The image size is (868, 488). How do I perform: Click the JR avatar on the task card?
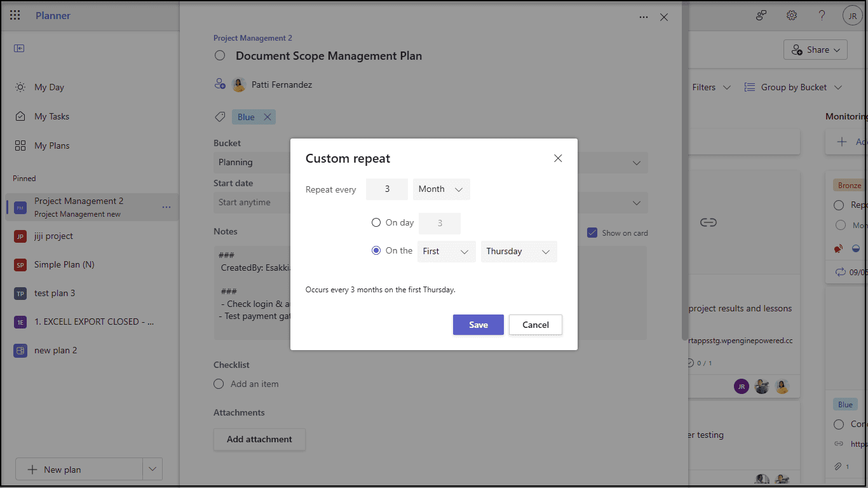coord(742,386)
